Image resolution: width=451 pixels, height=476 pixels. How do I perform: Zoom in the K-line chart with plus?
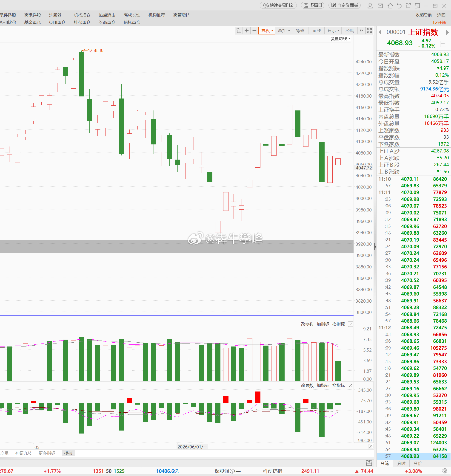(x=247, y=31)
